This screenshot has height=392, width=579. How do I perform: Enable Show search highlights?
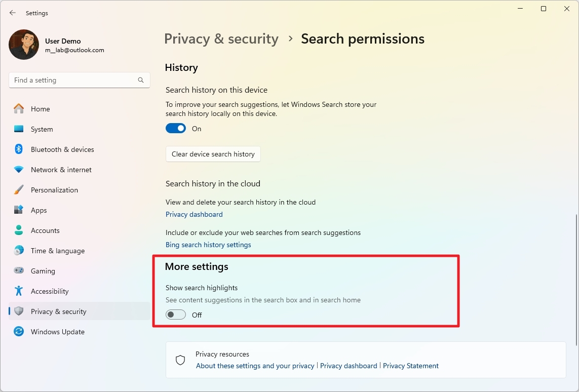click(x=175, y=315)
